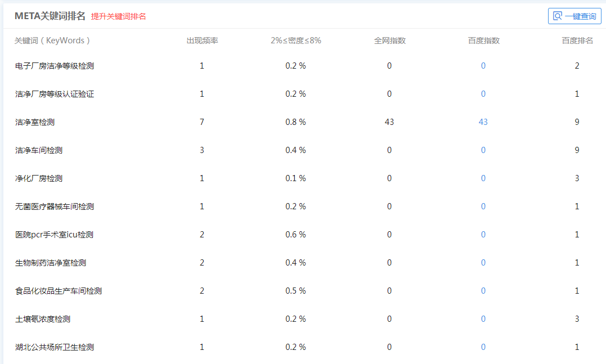This screenshot has width=606, height=364.
Task: Open Baidu index link for 食品化妆品生产车间检测
Action: 483,291
